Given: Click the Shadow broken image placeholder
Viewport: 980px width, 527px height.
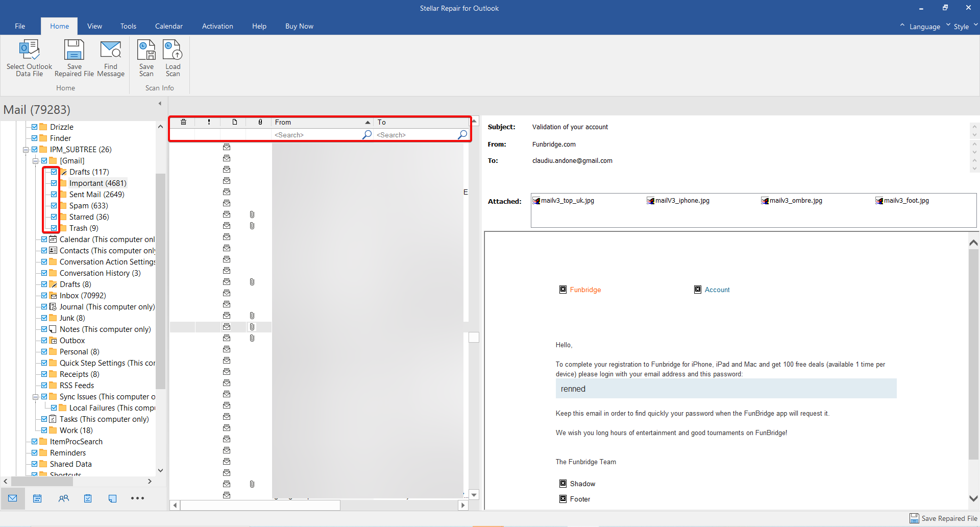Looking at the screenshot, I should click(x=563, y=484).
